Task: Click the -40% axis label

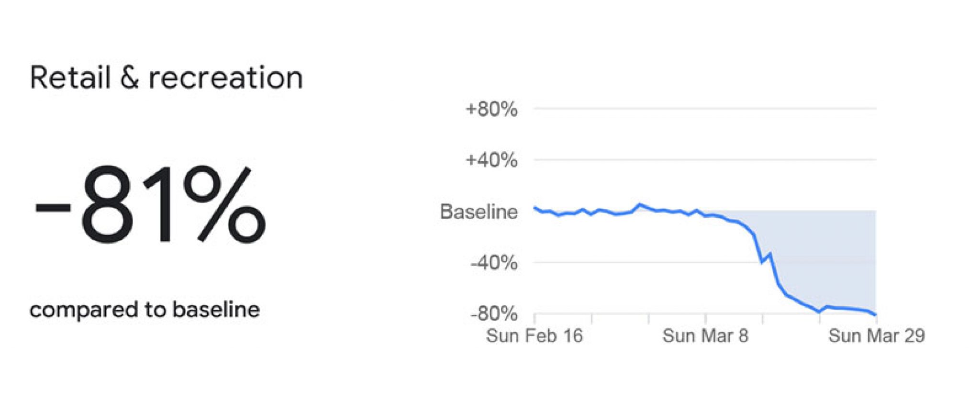Action: (x=494, y=263)
